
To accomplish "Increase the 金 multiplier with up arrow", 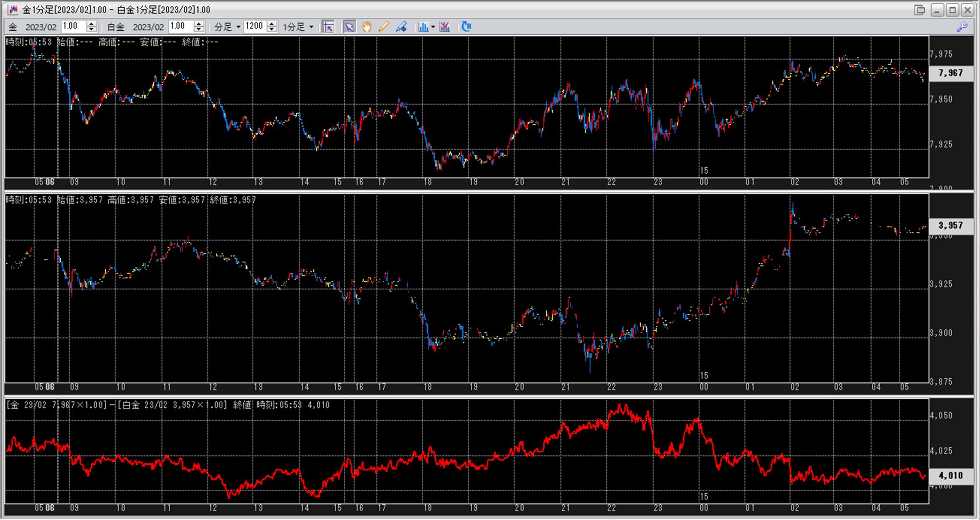I will (91, 24).
